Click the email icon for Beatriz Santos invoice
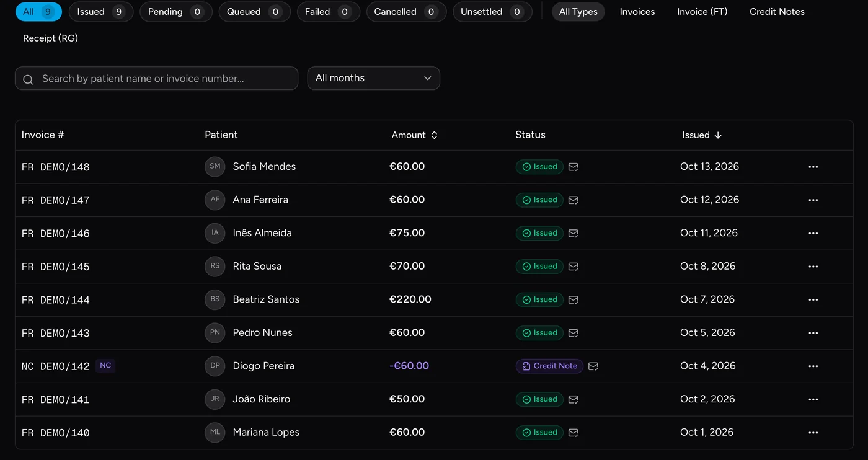 point(573,299)
